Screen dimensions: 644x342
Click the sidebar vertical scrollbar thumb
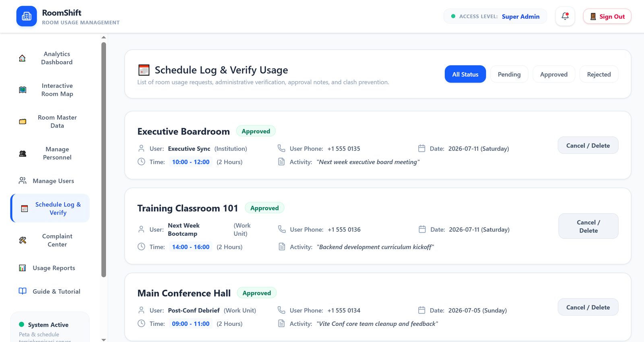tap(104, 160)
